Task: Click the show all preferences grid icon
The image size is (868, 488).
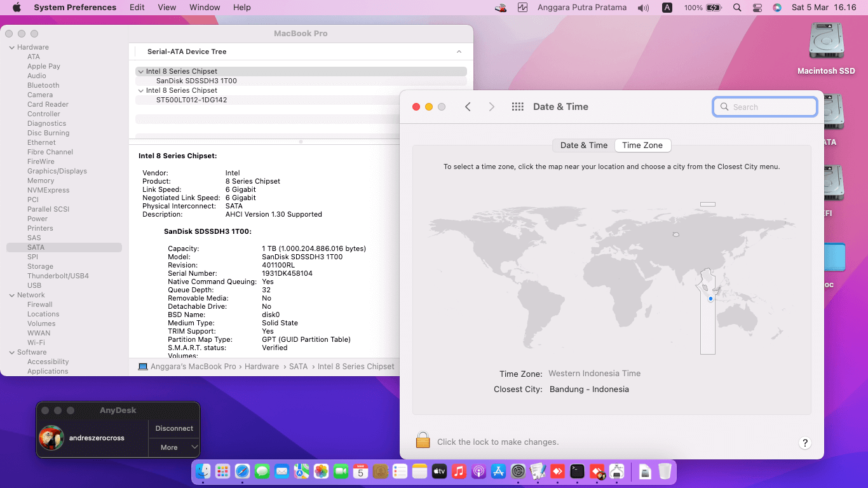Action: pos(517,107)
